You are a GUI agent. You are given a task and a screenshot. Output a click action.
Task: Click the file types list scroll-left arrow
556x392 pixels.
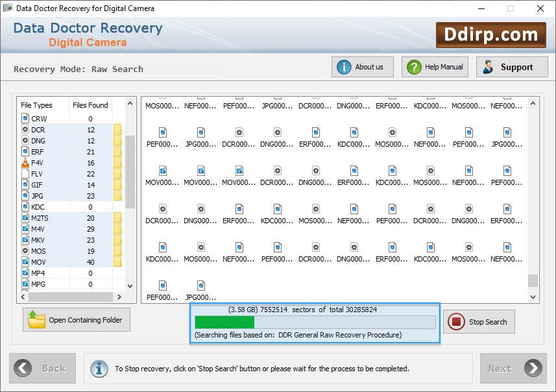click(23, 297)
